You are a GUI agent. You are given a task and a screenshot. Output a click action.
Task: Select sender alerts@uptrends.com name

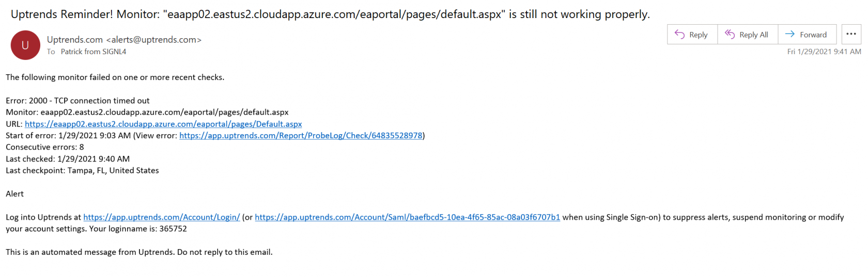(x=124, y=40)
